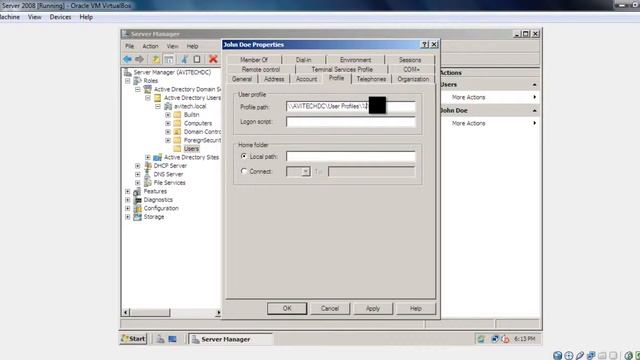Click the DNS Server role icon
This screenshot has width=640, height=360.
(x=148, y=174)
